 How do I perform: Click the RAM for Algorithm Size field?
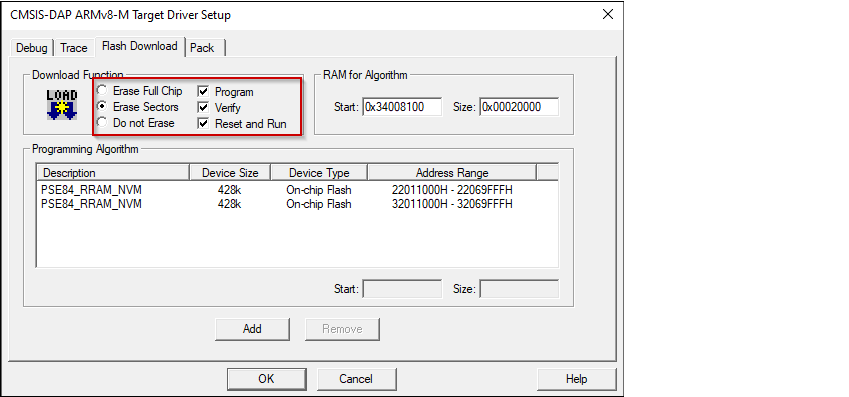[x=519, y=107]
